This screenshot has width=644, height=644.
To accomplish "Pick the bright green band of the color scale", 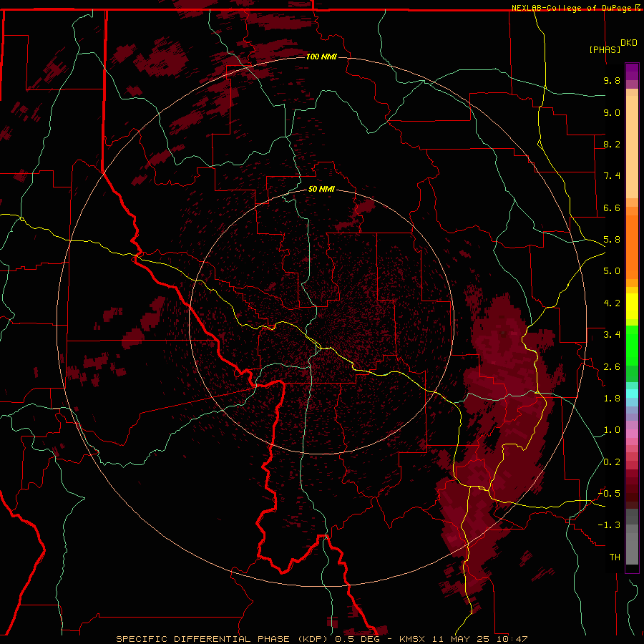I will (x=632, y=345).
